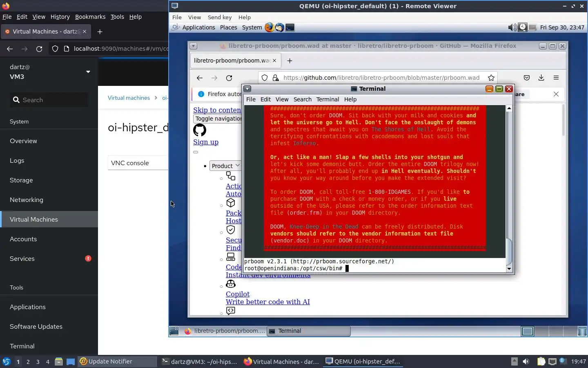The image size is (588, 368).
Task: Click the GitHub octocat logo
Action: point(200,130)
